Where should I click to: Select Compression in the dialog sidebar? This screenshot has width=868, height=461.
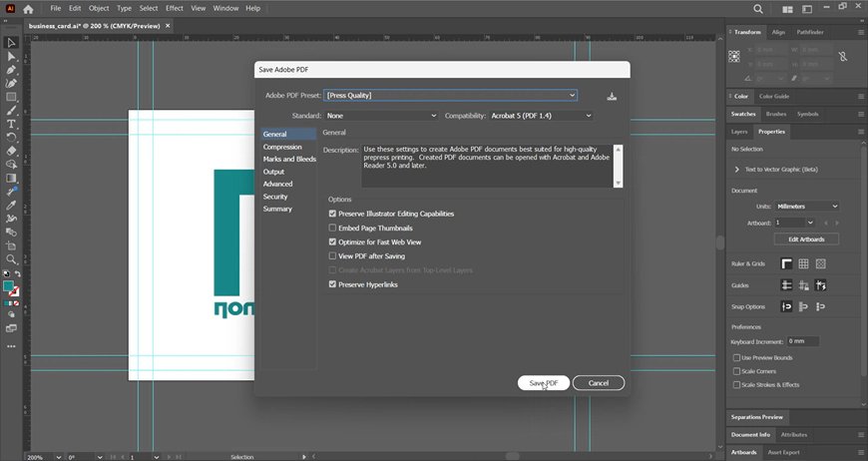click(x=282, y=147)
